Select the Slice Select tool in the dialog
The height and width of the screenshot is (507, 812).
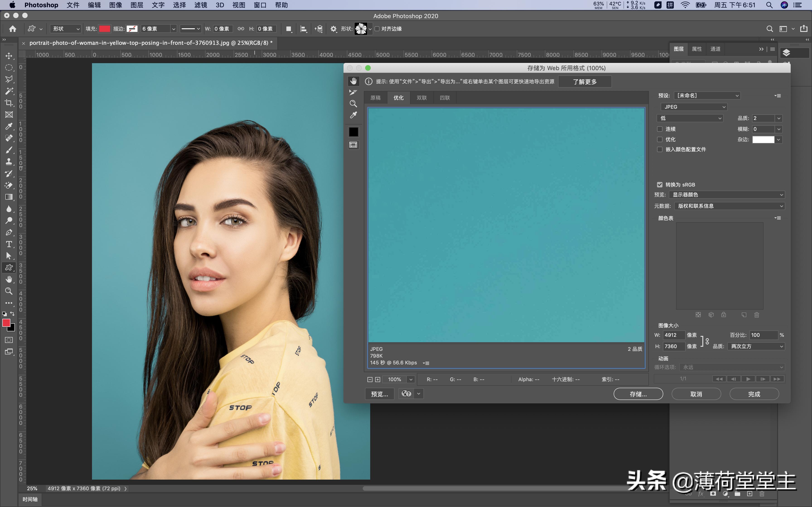(x=353, y=92)
